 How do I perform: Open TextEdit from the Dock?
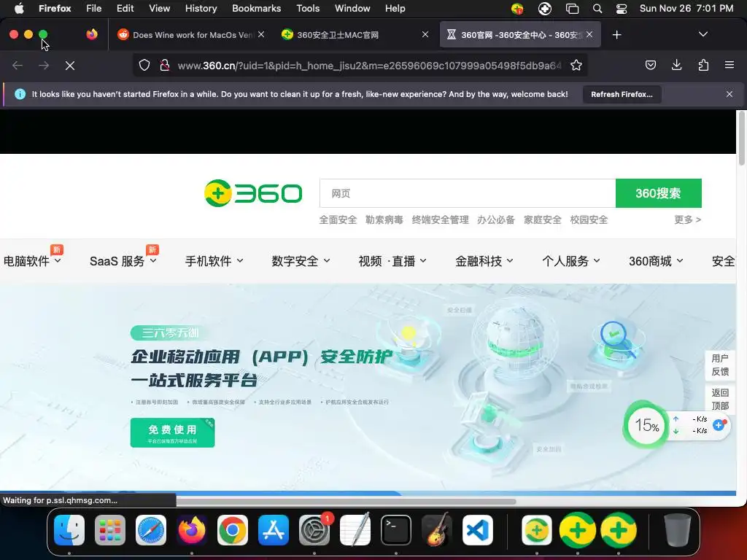click(x=355, y=530)
